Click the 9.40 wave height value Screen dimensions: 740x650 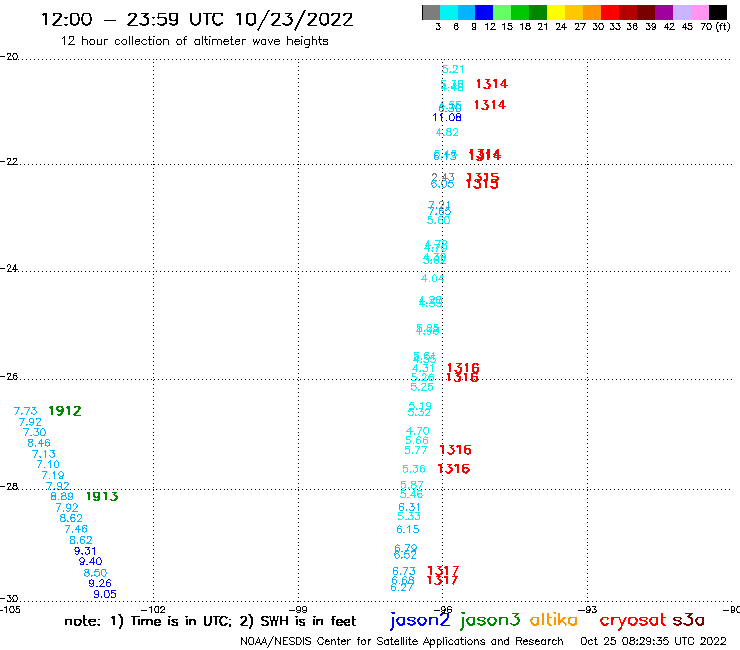[91, 562]
